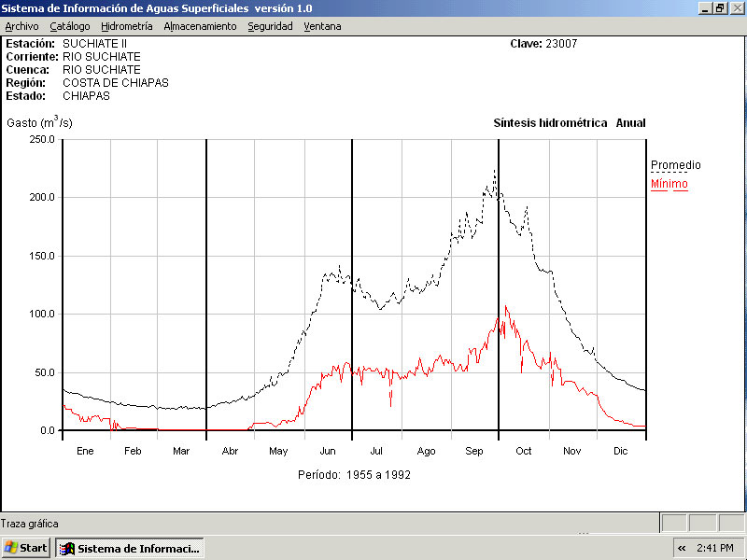
Task: Open the Hidrometría menu
Action: [126, 26]
